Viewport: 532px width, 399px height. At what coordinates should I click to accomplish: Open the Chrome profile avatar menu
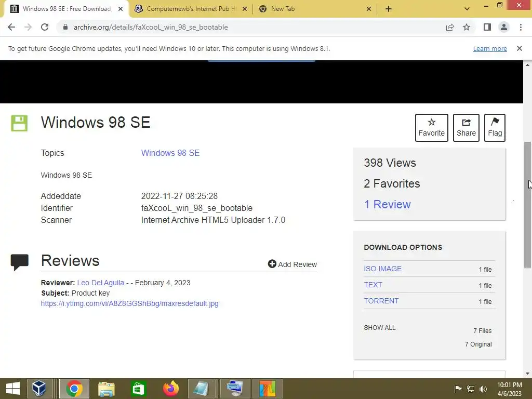click(x=504, y=27)
